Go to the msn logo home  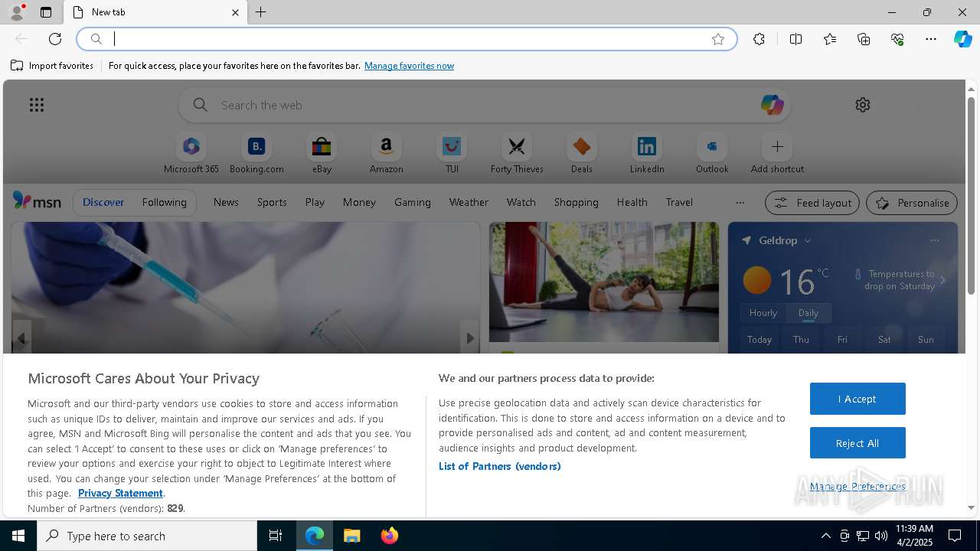pos(37,201)
